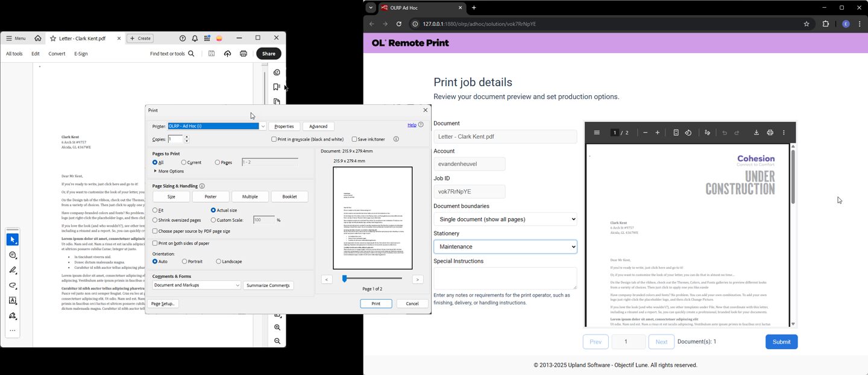
Task: Click the page preview slider handle
Action: click(345, 279)
